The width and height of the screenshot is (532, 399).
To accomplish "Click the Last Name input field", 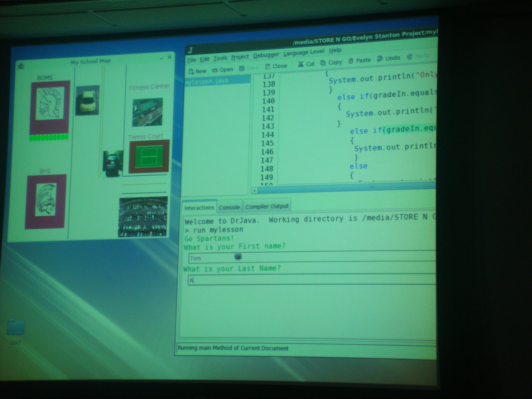I will click(310, 280).
